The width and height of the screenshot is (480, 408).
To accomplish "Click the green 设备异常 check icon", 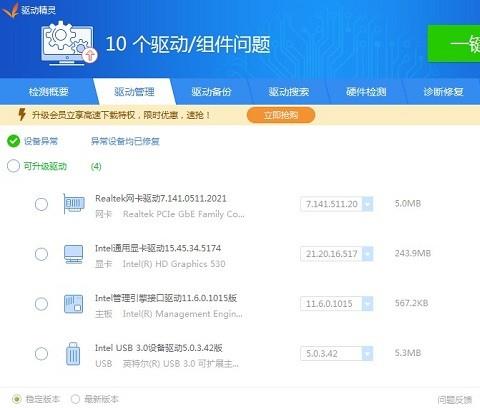I will 13,141.
